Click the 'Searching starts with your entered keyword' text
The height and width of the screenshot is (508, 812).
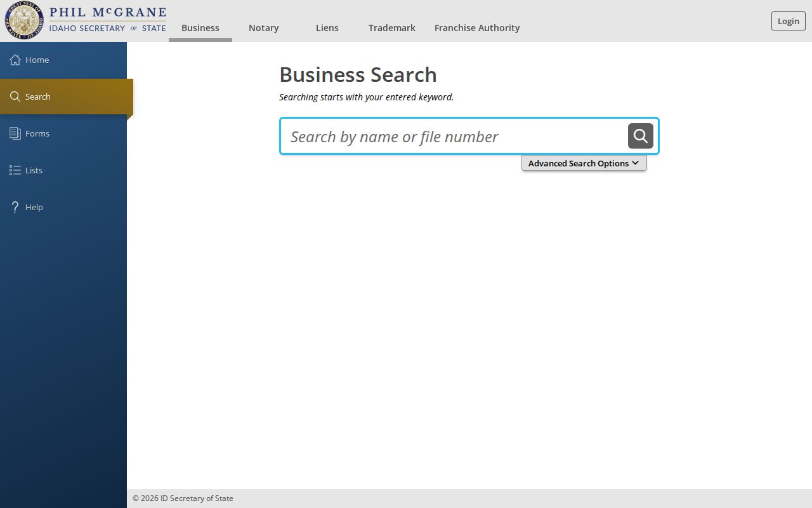pos(367,97)
